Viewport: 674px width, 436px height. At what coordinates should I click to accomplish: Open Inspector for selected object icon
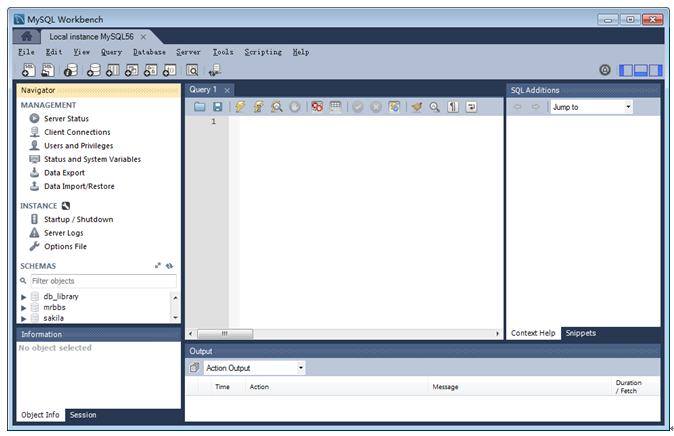pyautogui.click(x=71, y=70)
